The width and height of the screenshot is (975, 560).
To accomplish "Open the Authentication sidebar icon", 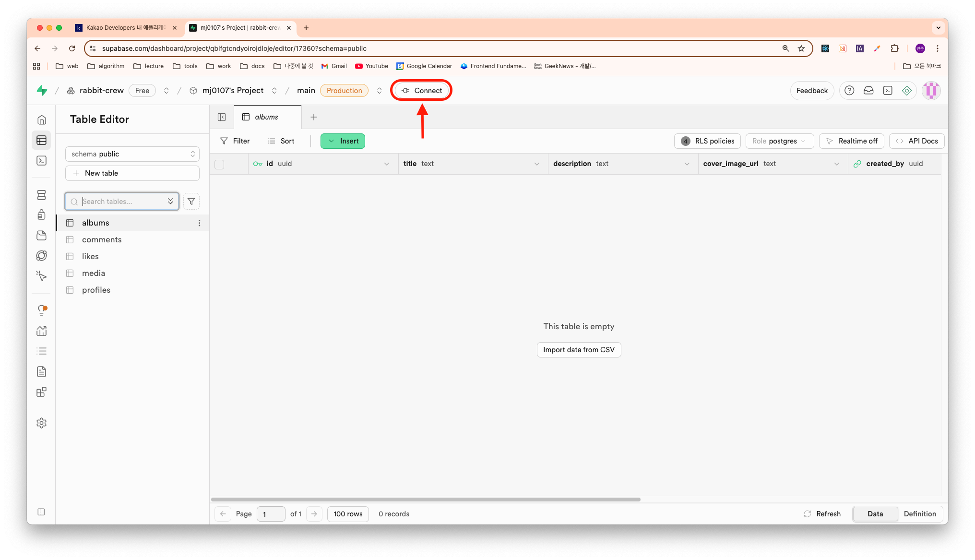I will click(x=42, y=214).
